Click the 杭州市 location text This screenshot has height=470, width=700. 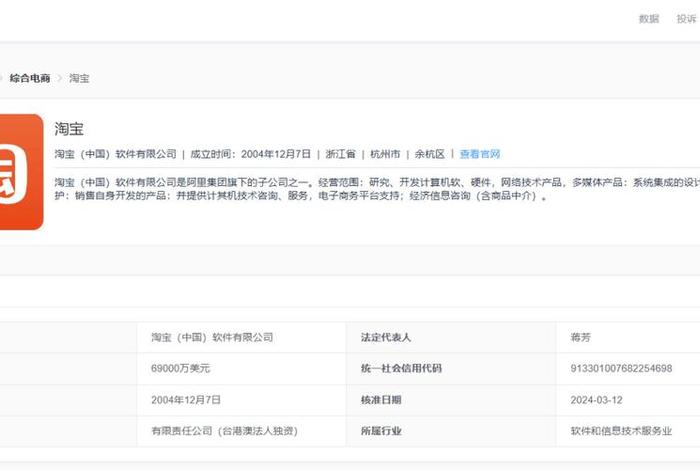click(385, 154)
